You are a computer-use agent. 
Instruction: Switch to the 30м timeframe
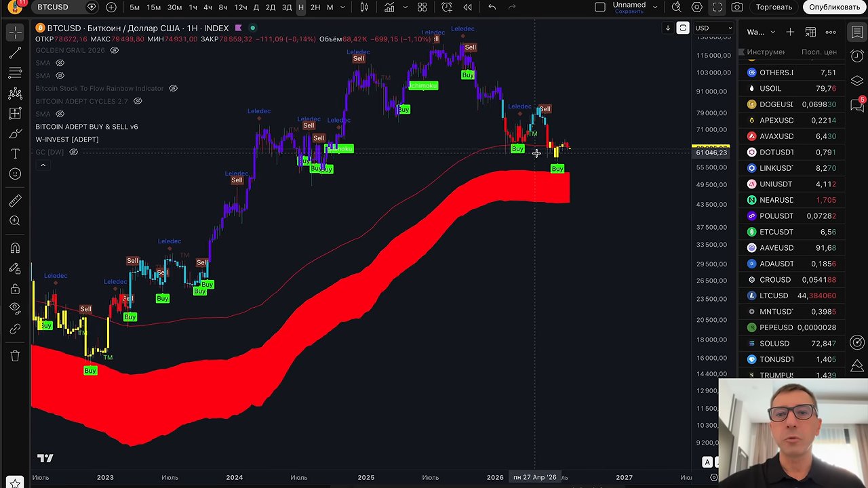(x=174, y=7)
